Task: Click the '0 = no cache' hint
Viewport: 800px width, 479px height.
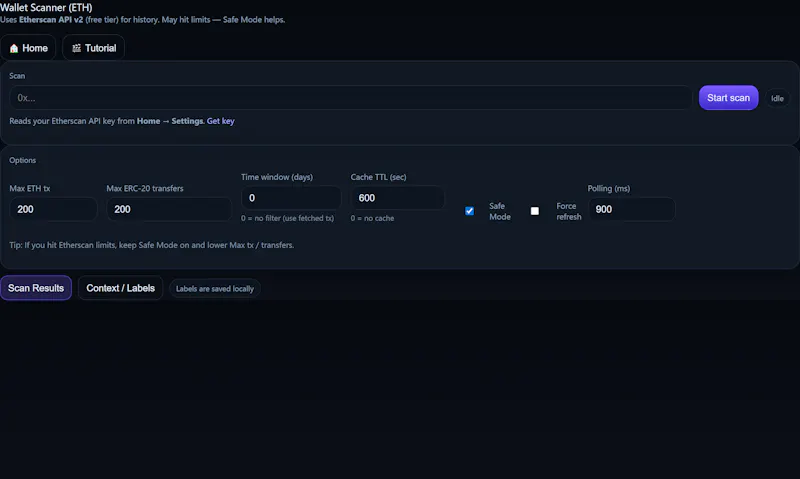Action: coord(372,218)
